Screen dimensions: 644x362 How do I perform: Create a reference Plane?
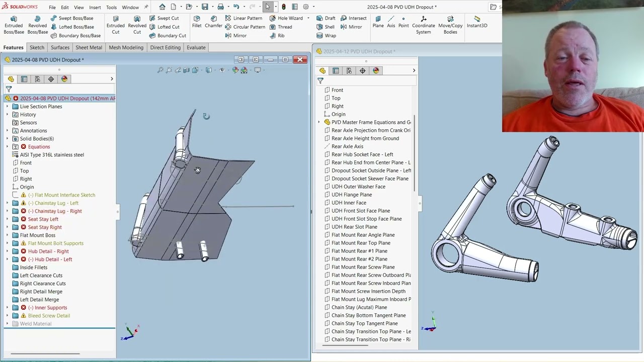pyautogui.click(x=378, y=21)
